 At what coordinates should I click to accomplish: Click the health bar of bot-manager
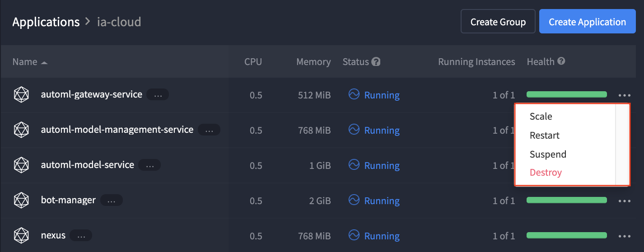(x=567, y=200)
